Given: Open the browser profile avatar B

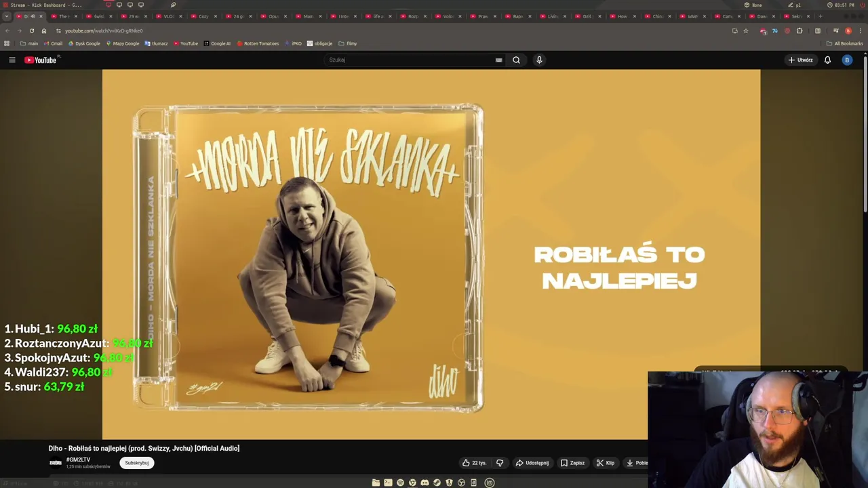Looking at the screenshot, I should (x=848, y=30).
